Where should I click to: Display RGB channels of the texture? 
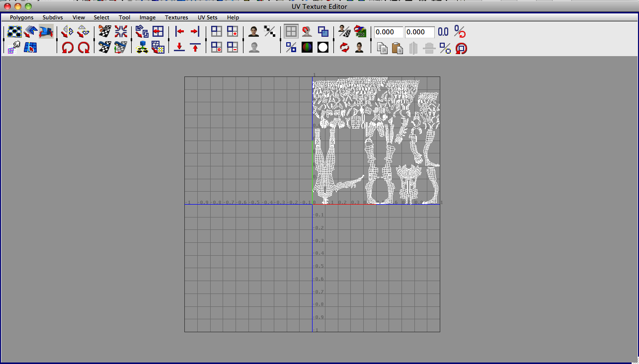[307, 47]
